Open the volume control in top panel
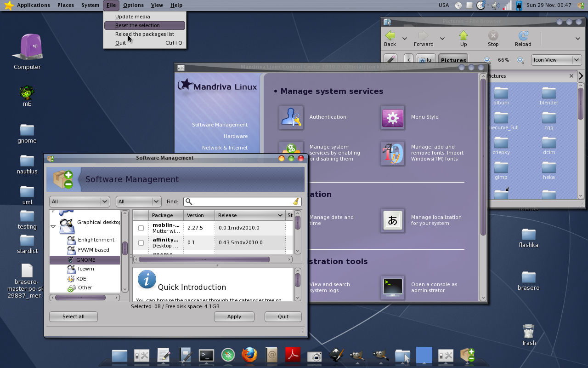Image resolution: width=588 pixels, height=368 pixels. (495, 6)
